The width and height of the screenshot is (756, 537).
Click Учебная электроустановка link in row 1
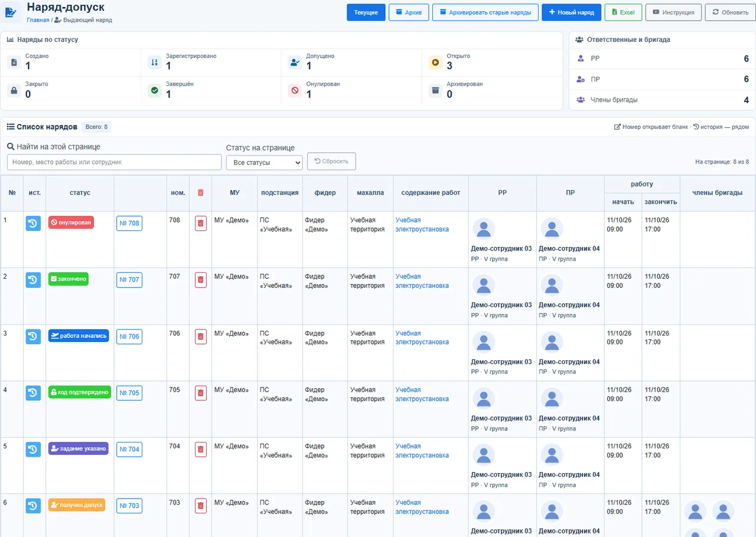(x=422, y=224)
